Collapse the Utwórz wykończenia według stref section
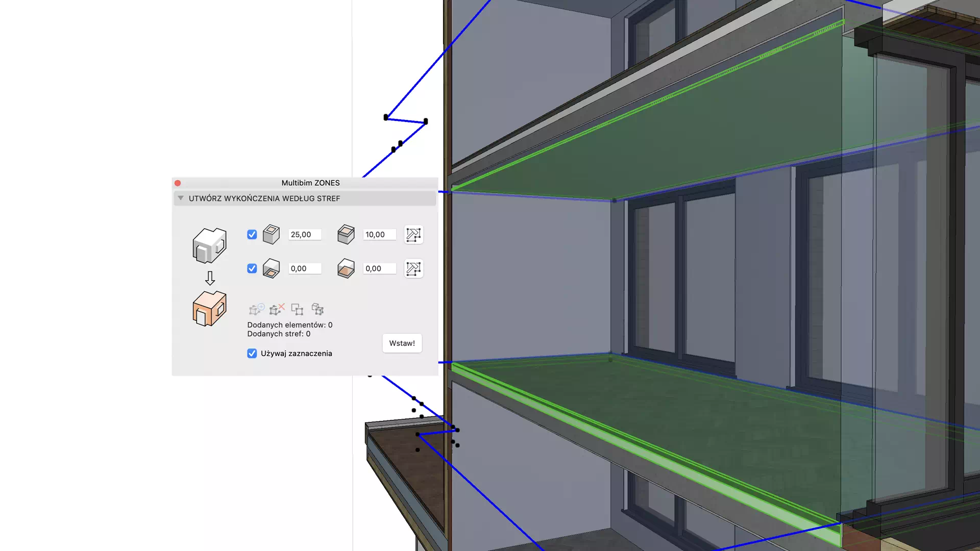Viewport: 980px width, 551px height. click(x=181, y=198)
